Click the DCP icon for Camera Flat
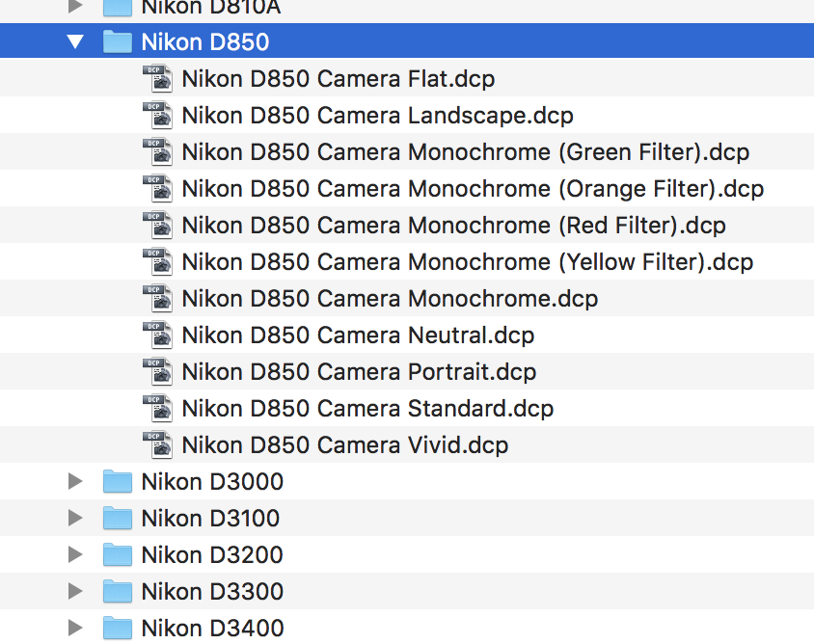Screen dimensions: 814x644 (158, 78)
